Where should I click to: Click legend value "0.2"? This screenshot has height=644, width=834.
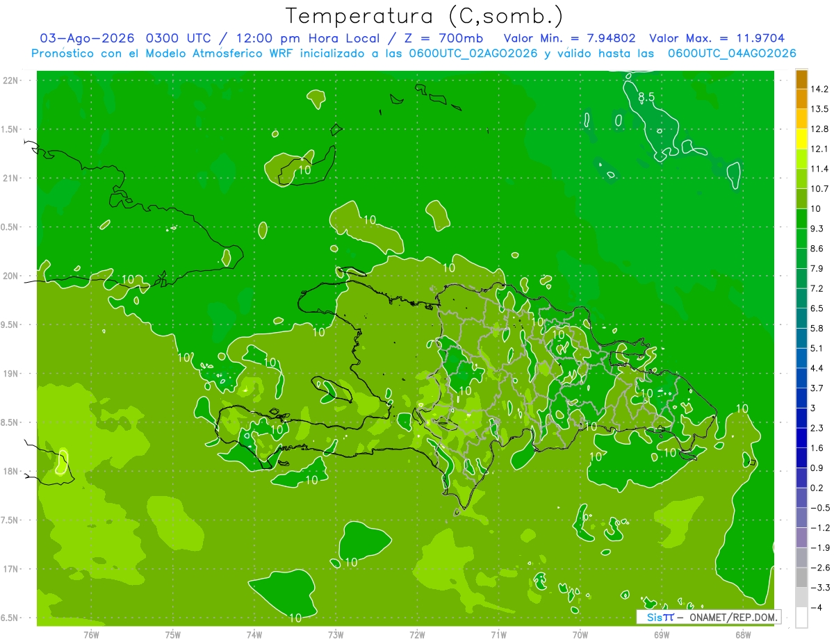click(817, 488)
